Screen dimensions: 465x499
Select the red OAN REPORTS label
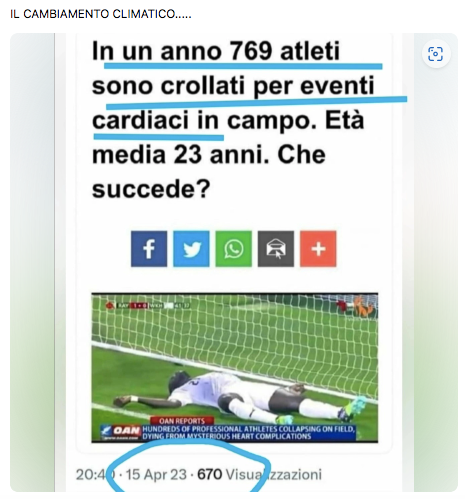point(182,421)
